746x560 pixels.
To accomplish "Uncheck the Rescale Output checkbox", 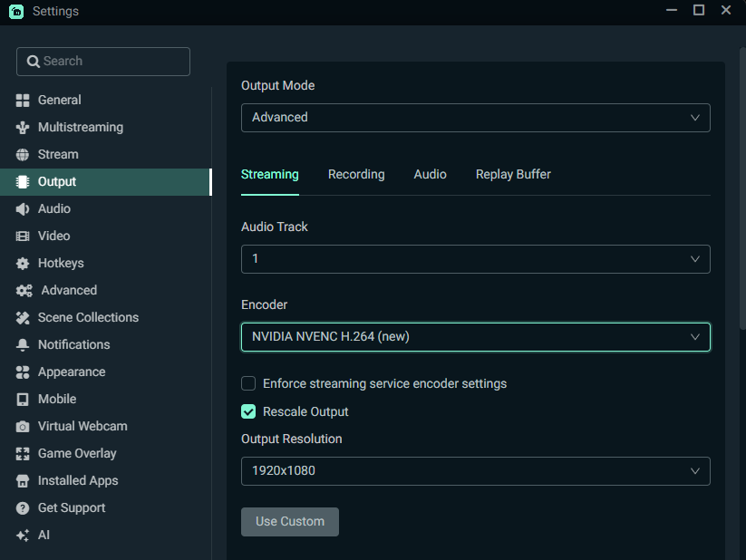I will (248, 411).
